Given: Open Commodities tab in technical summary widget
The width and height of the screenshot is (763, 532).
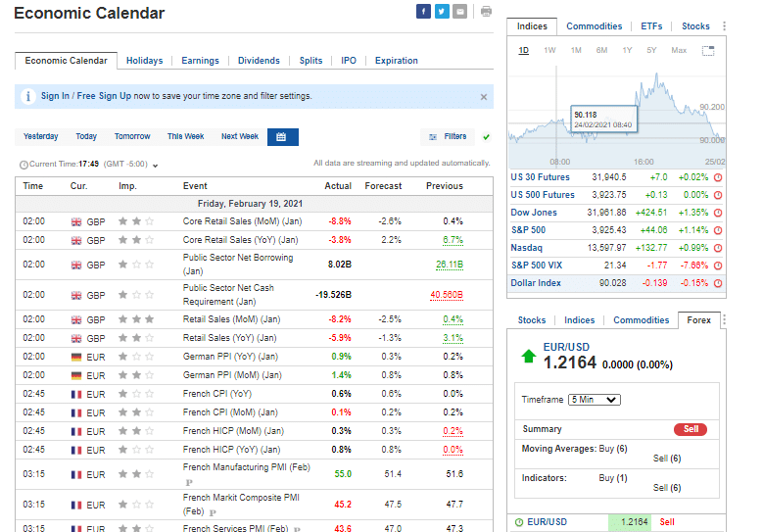Looking at the screenshot, I should [x=641, y=320].
